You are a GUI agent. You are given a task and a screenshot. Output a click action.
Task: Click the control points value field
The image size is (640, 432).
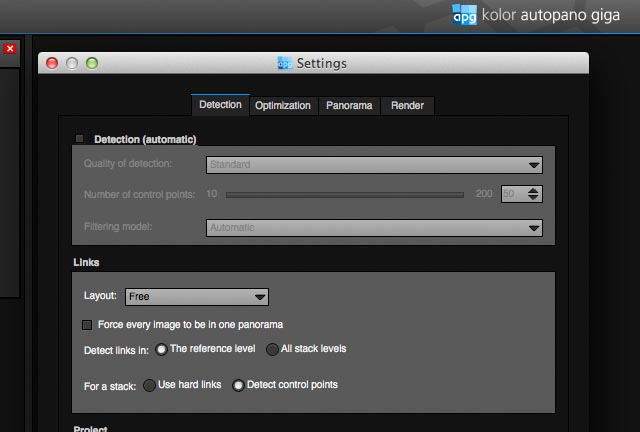[513, 194]
